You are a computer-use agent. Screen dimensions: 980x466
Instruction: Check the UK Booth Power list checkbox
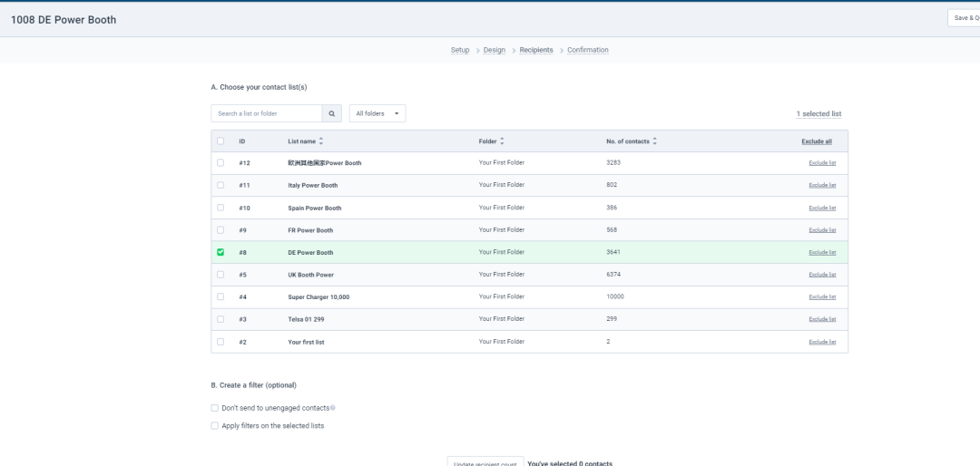coord(220,275)
